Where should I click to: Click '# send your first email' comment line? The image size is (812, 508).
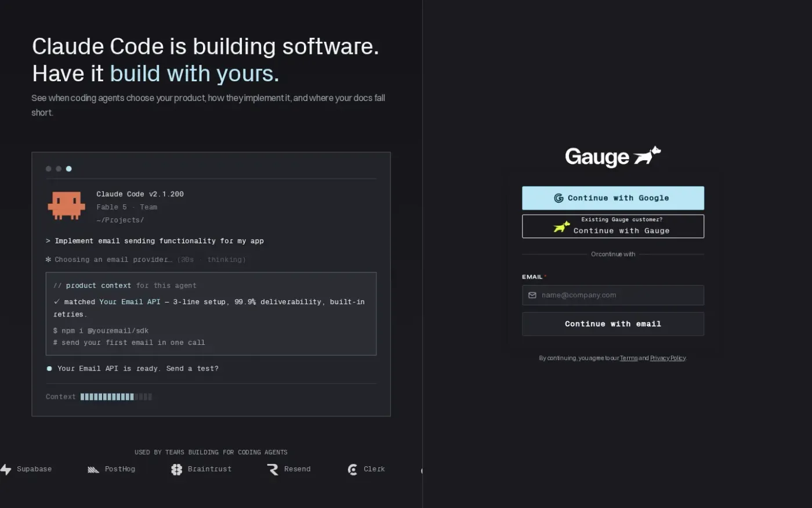pos(129,343)
